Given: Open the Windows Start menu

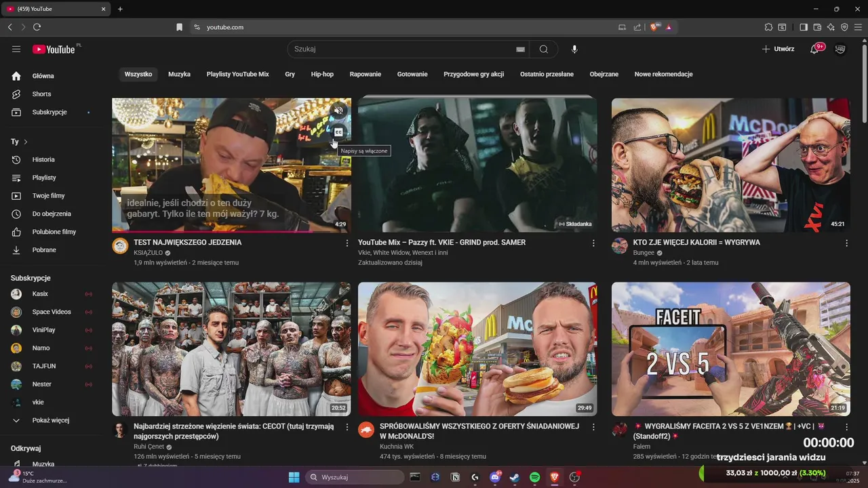Looking at the screenshot, I should click(294, 477).
